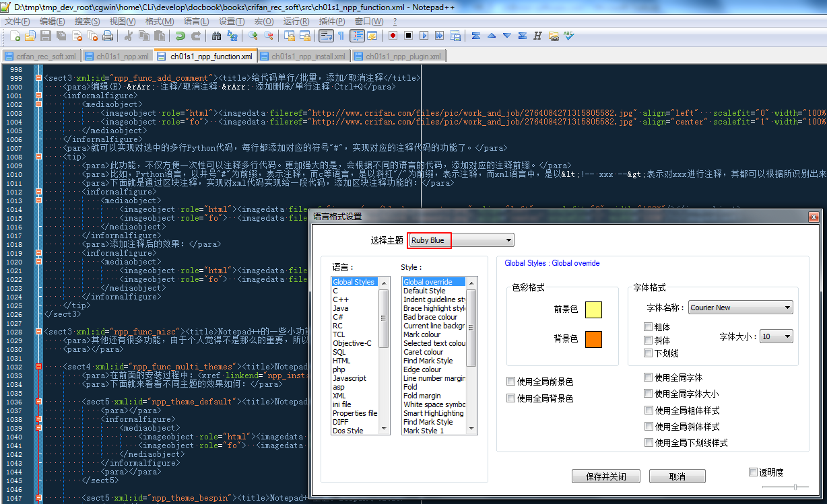The height and width of the screenshot is (504, 827).
Task: Open the font size dropdown showing 10
Action: pyautogui.click(x=776, y=336)
